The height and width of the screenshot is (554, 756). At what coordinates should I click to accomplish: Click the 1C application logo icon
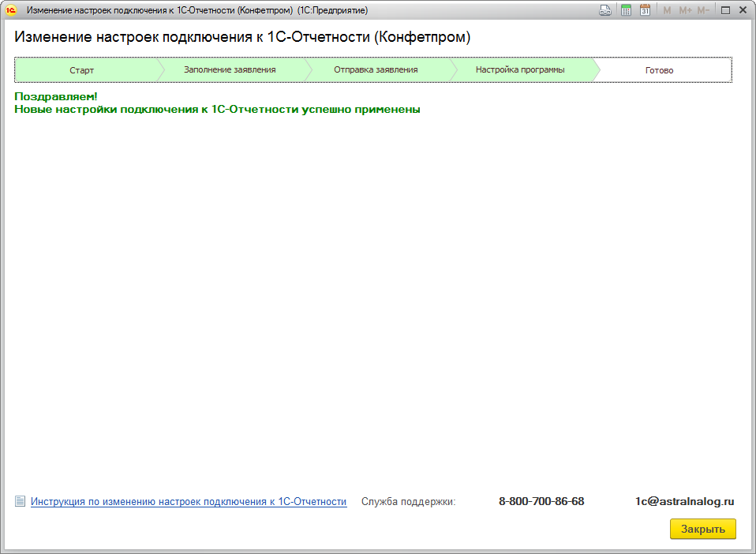tap(10, 9)
